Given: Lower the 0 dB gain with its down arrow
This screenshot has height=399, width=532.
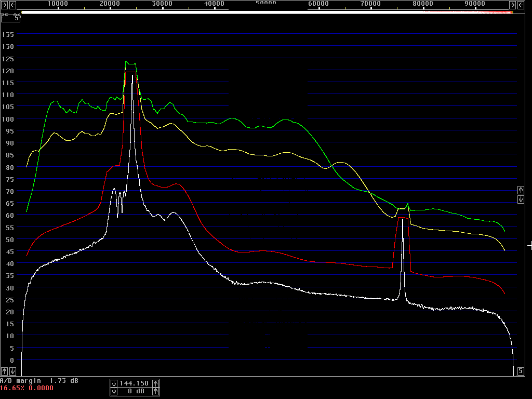Looking at the screenshot, I should pyautogui.click(x=114, y=392).
